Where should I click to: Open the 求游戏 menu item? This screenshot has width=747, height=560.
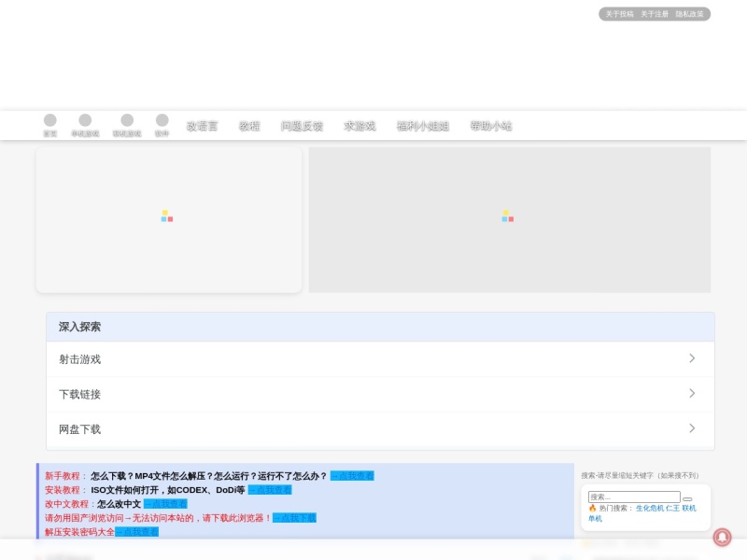(359, 126)
